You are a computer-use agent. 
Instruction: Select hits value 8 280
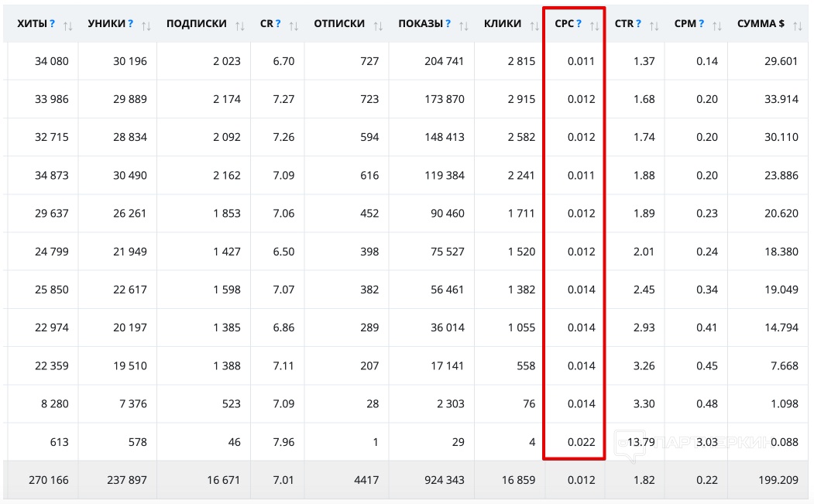54,404
